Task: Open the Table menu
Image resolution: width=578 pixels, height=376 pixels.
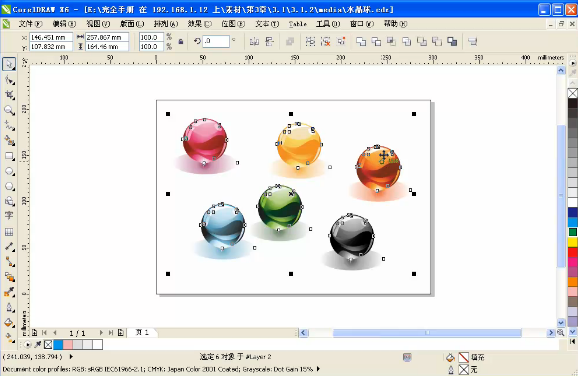Action: pos(297,24)
